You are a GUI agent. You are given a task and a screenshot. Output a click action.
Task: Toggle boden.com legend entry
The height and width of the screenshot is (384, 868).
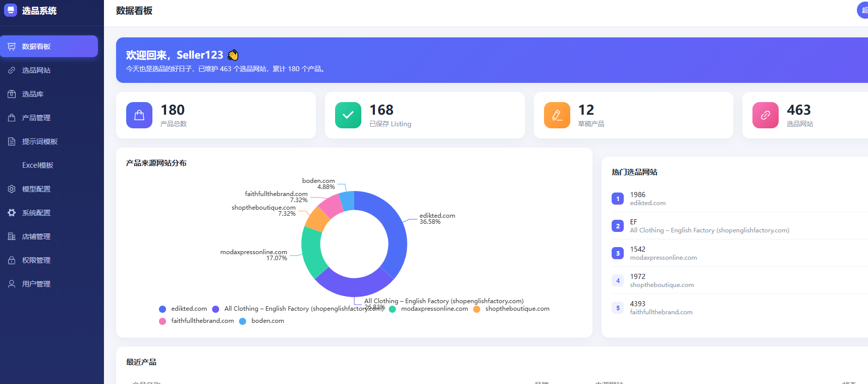(261, 321)
